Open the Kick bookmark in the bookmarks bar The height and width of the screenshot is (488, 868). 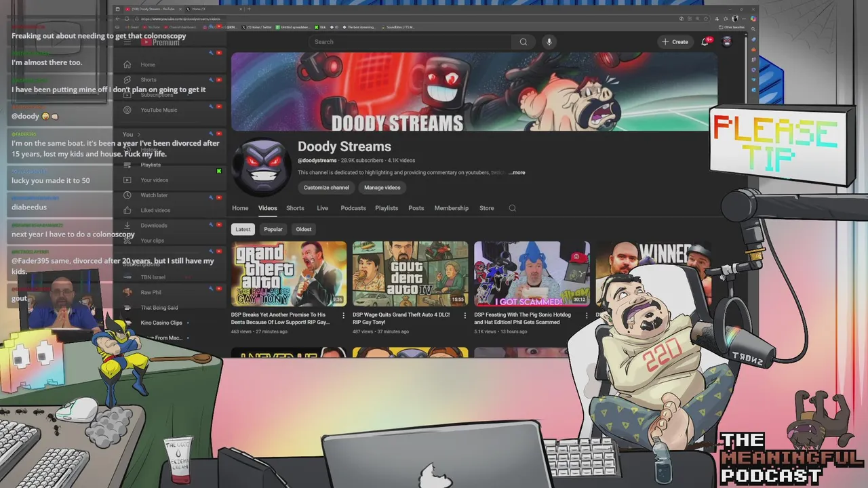[320, 27]
